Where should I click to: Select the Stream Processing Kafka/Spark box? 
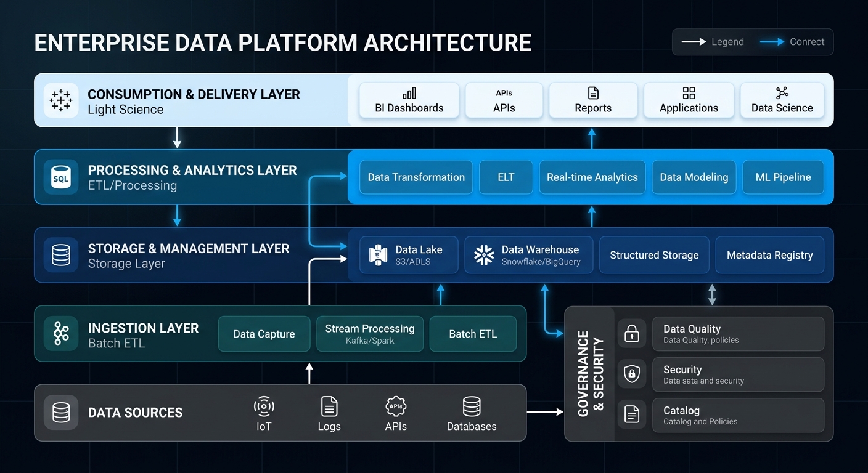click(370, 334)
